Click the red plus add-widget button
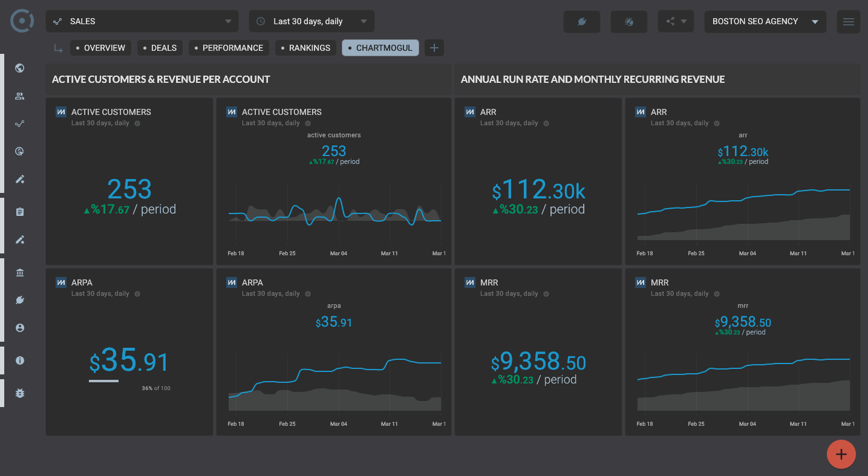 pyautogui.click(x=841, y=454)
